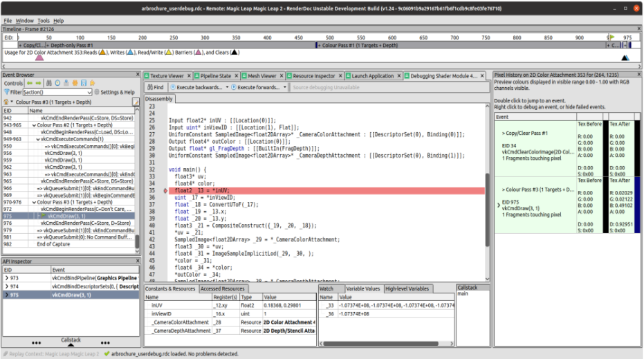Click the save/export icon in Event Browser controls
This screenshot has height=359, width=644.
click(x=84, y=82)
